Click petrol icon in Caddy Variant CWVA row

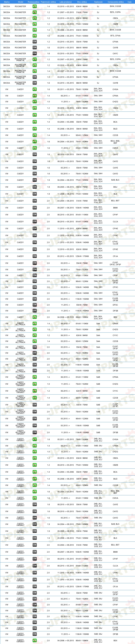(x=35, y=498)
